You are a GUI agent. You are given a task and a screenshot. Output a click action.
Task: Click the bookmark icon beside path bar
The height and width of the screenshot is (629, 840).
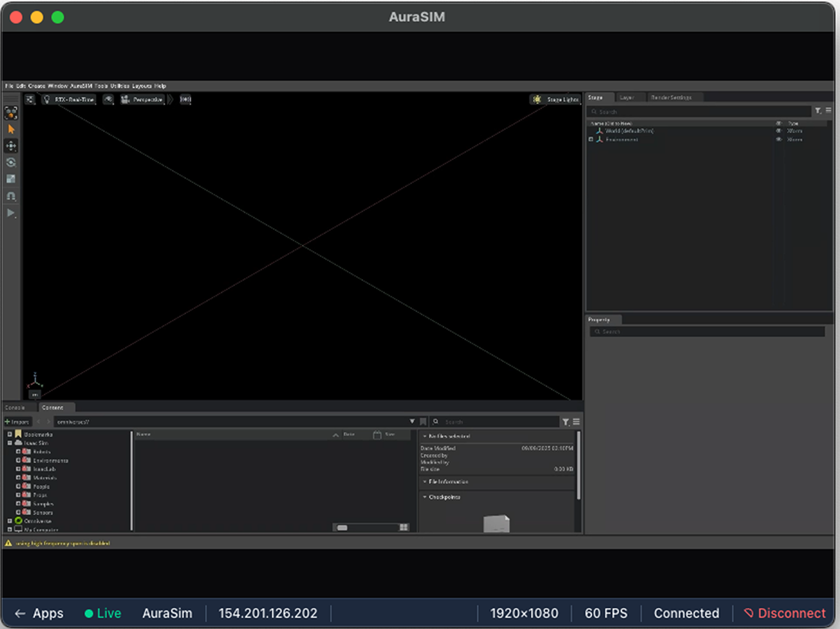pos(423,422)
